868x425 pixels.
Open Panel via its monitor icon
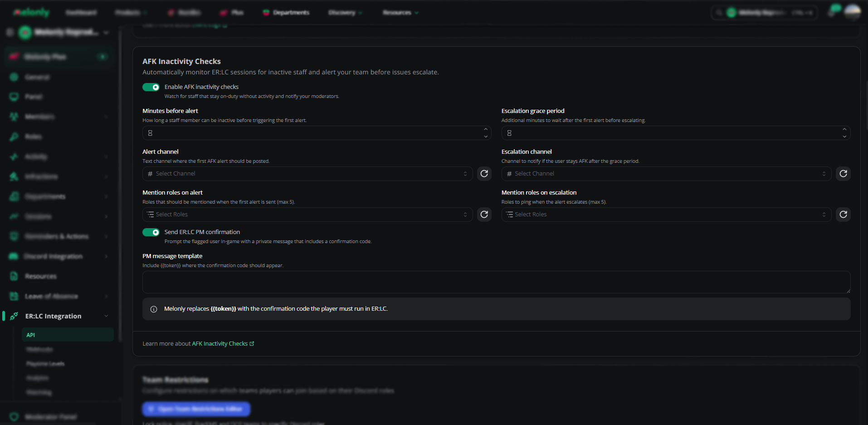point(14,97)
